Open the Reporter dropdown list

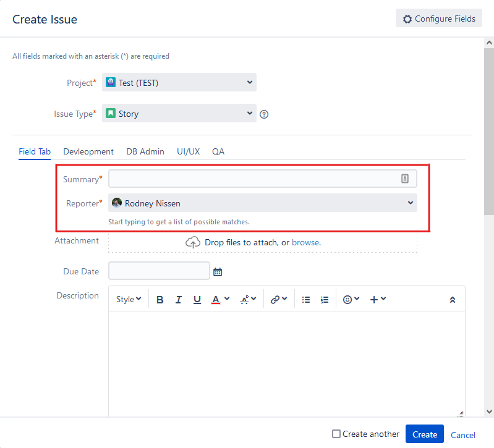pos(263,203)
